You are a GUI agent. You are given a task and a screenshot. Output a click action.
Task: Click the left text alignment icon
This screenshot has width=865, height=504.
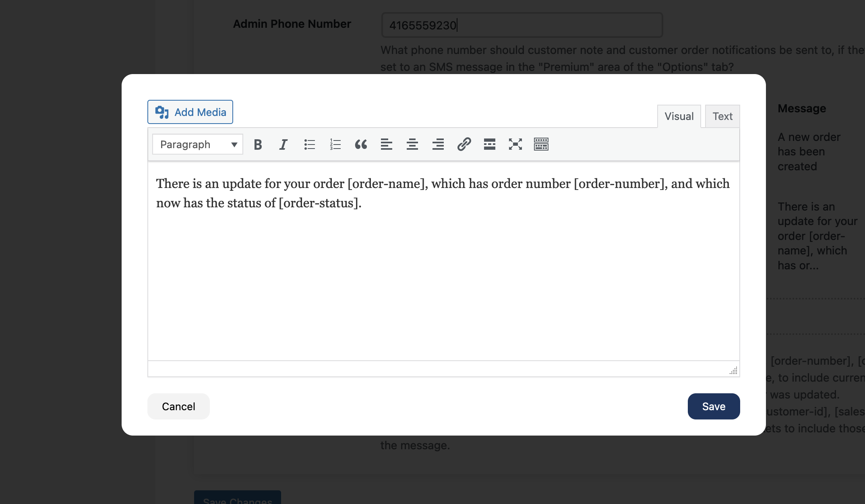[386, 144]
